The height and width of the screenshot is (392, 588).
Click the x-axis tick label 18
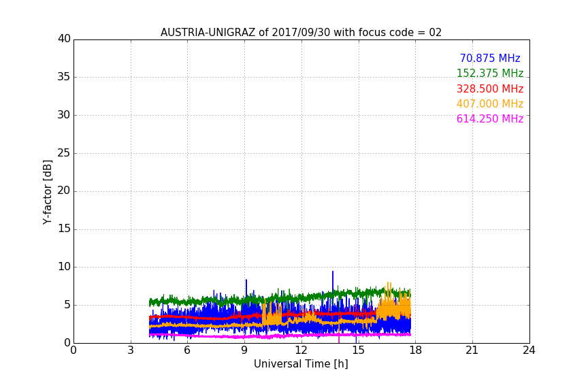[415, 350]
